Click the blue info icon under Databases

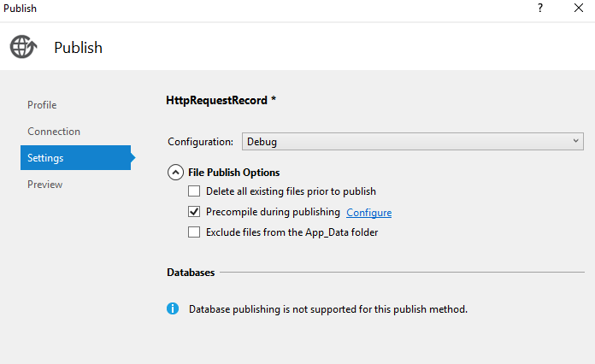173,308
